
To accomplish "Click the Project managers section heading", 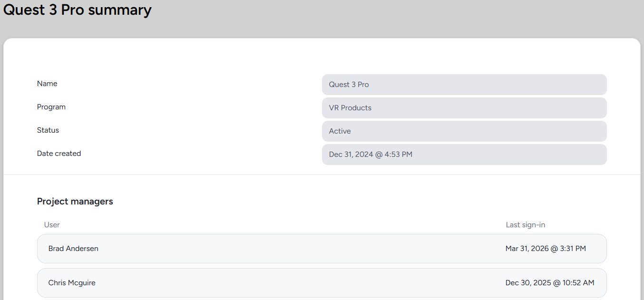I will pyautogui.click(x=75, y=202).
